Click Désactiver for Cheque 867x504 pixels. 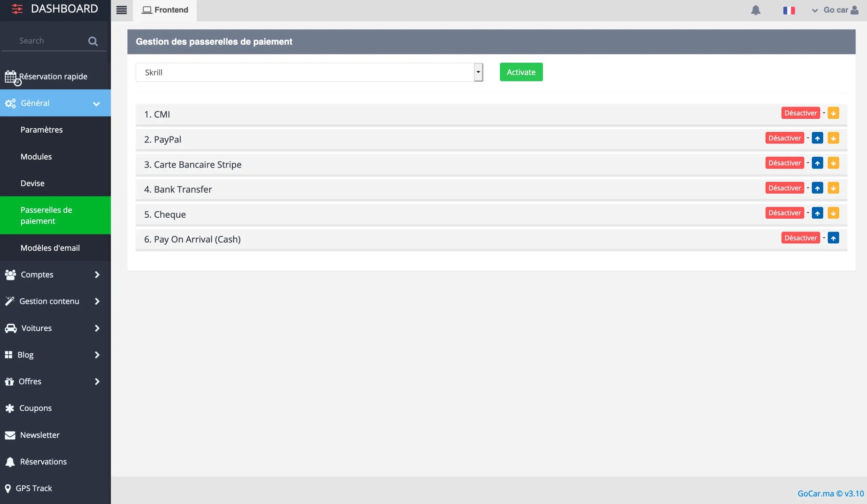coord(784,213)
